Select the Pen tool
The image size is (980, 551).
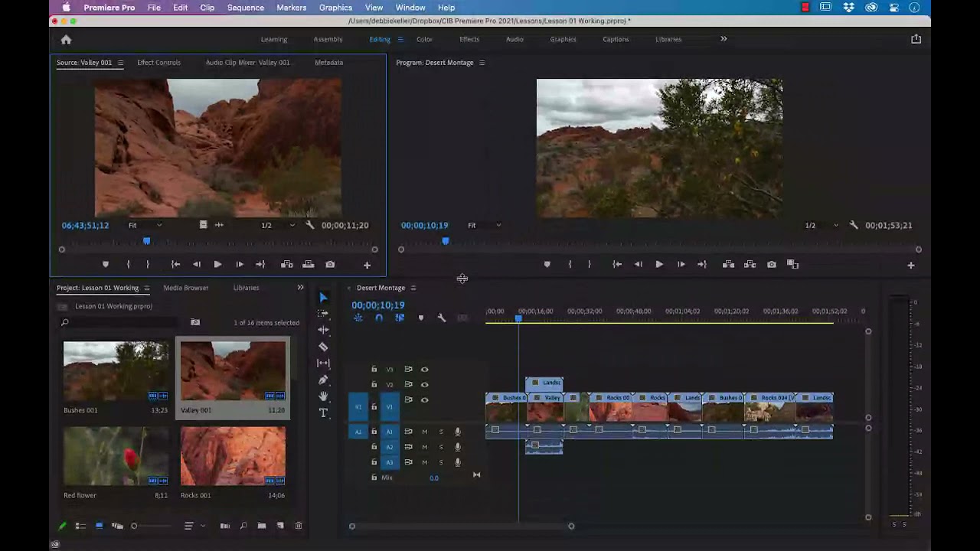tap(323, 380)
